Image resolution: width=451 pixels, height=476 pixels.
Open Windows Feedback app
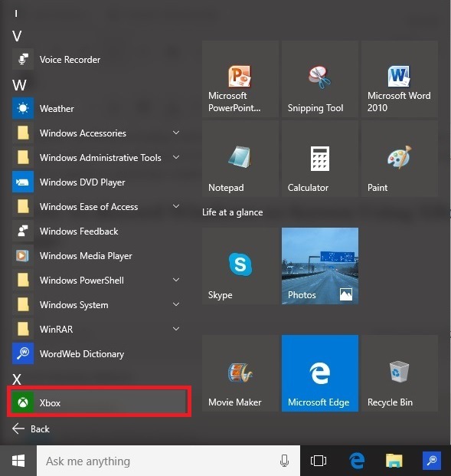coord(99,231)
